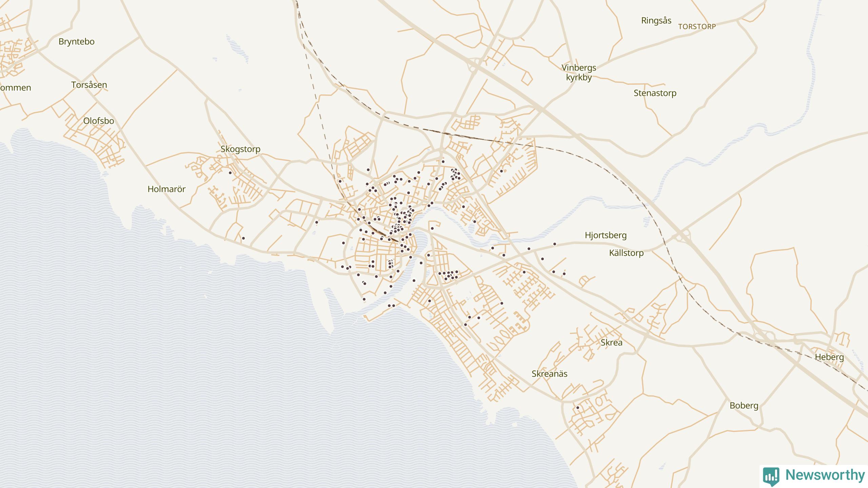
Task: Click the Skogstorp place label
Action: coord(240,149)
